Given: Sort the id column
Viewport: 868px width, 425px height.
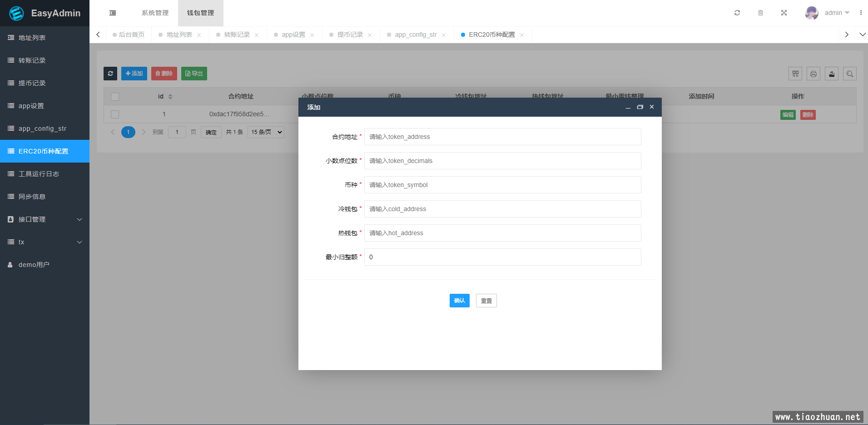Looking at the screenshot, I should (x=170, y=96).
